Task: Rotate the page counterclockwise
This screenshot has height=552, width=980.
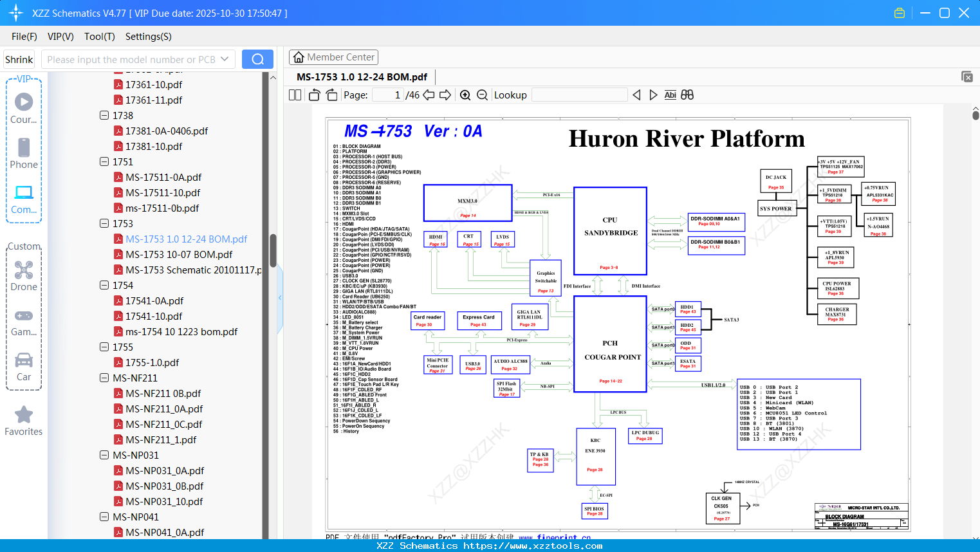Action: point(314,95)
